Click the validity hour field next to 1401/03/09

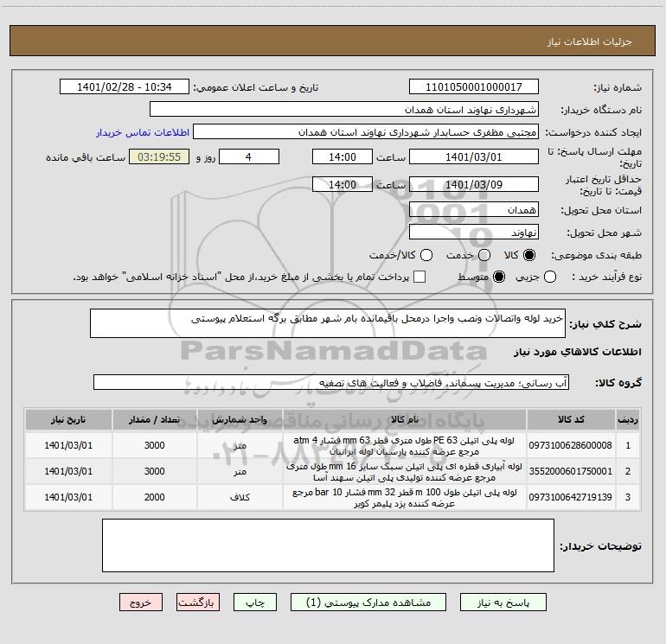[343, 184]
